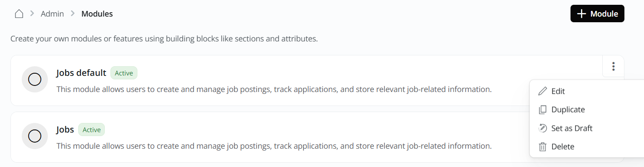Click the Set as Draft icon
Screen dimensions: 644x167
pyautogui.click(x=543, y=128)
